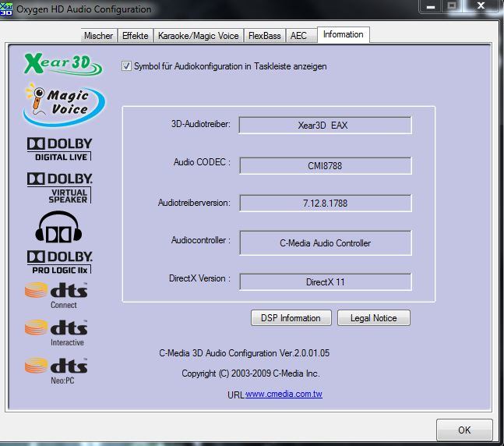
Task: Click the Audio CODEC field CMI8788
Action: (326, 166)
